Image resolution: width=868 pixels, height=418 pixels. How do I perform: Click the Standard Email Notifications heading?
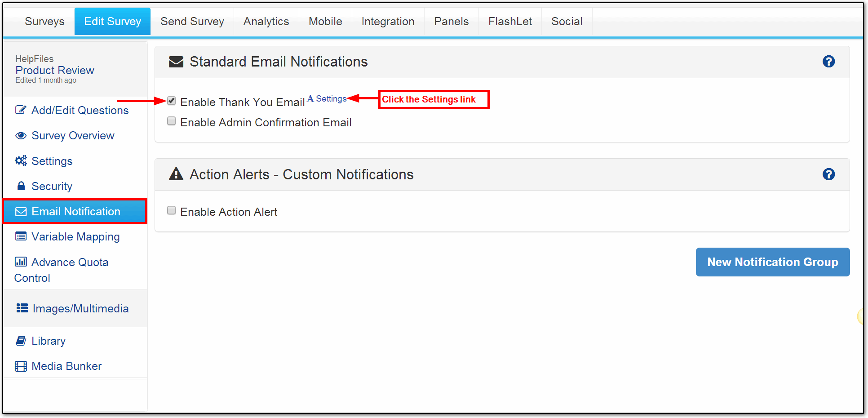(279, 62)
